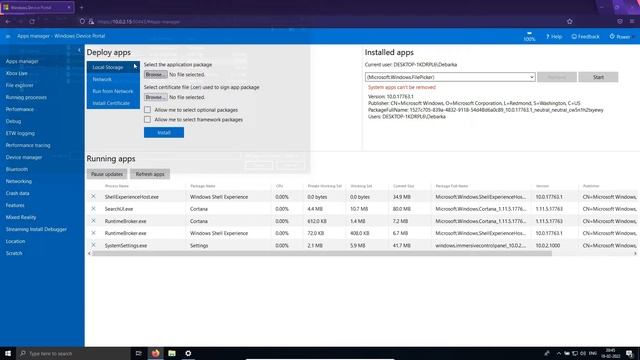
Task: Open the Firefox application menu
Action: click(x=632, y=21)
